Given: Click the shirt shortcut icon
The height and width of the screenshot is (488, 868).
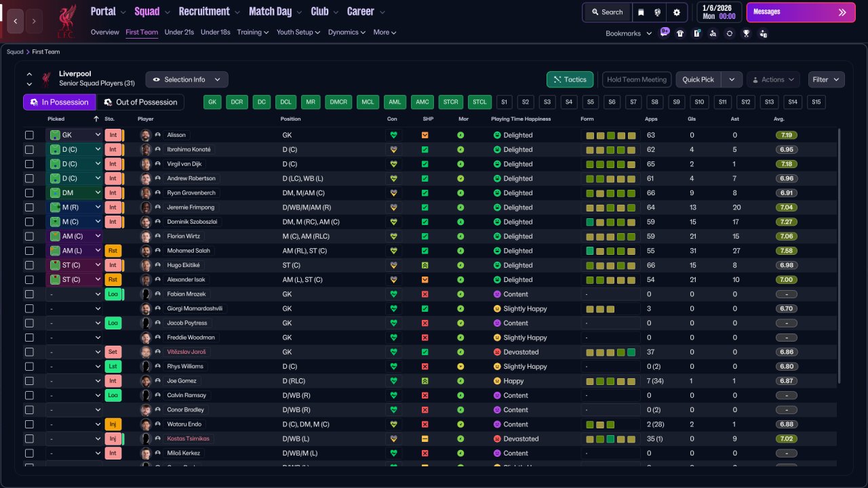Looking at the screenshot, I should tap(680, 33).
